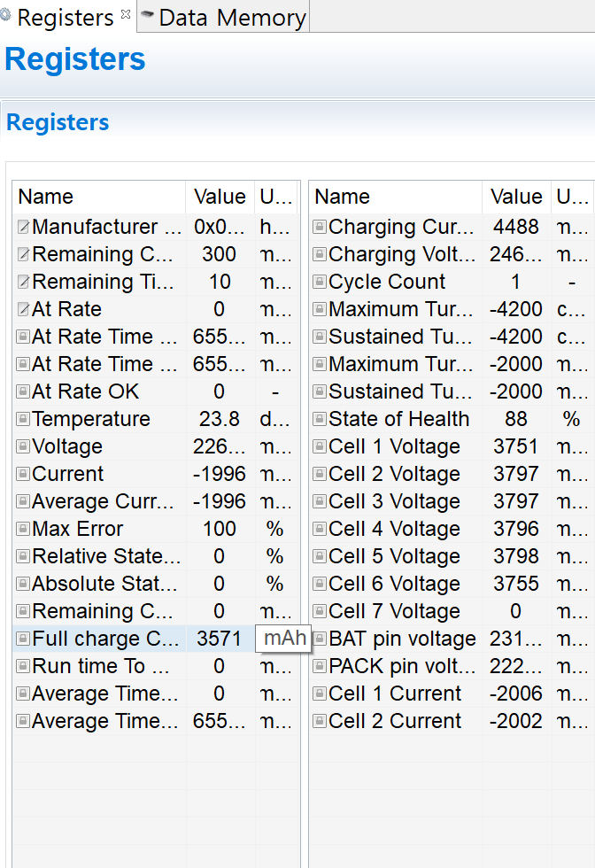Click the Cycle Count value 1
Viewport: 595px width, 868px height.
pyautogui.click(x=516, y=283)
